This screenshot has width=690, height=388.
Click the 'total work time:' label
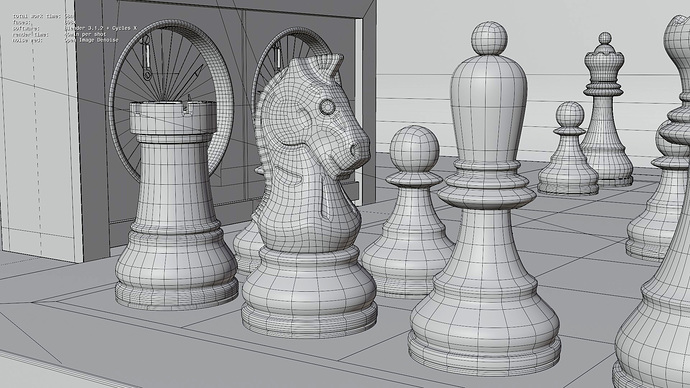tap(37, 16)
